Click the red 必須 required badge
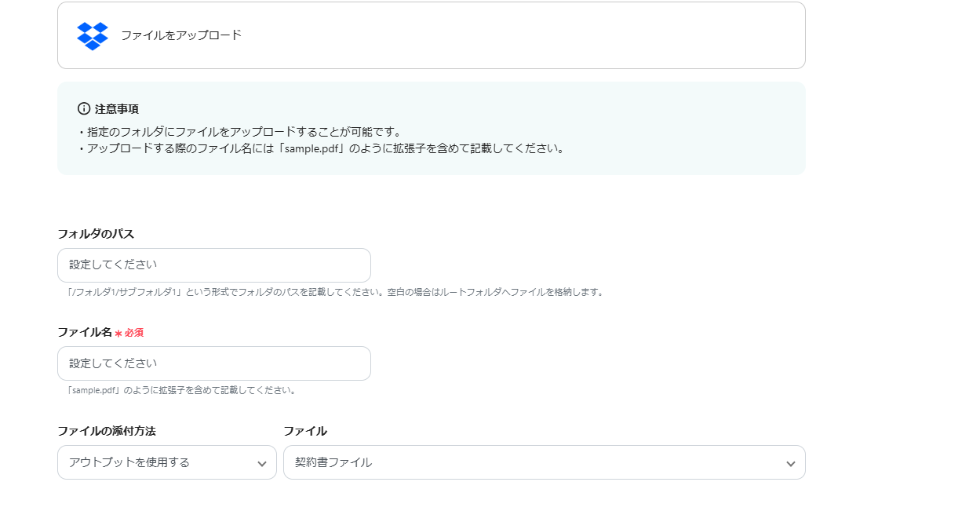The height and width of the screenshot is (511, 980). (134, 333)
